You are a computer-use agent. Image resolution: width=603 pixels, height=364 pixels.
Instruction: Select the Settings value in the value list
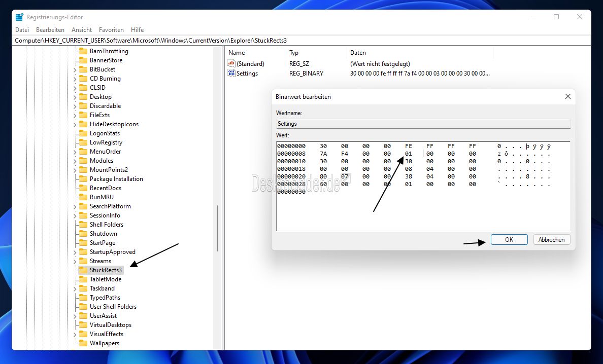pos(247,74)
